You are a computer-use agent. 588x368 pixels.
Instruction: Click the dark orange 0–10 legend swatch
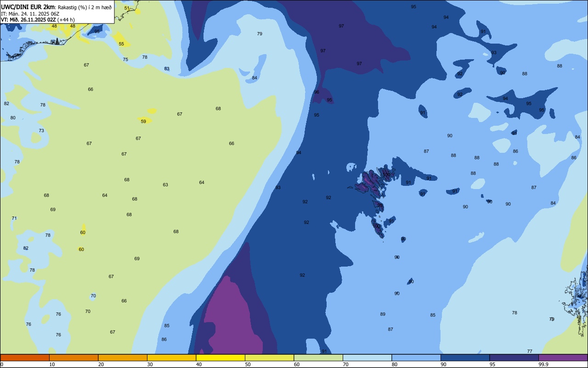[25, 357]
